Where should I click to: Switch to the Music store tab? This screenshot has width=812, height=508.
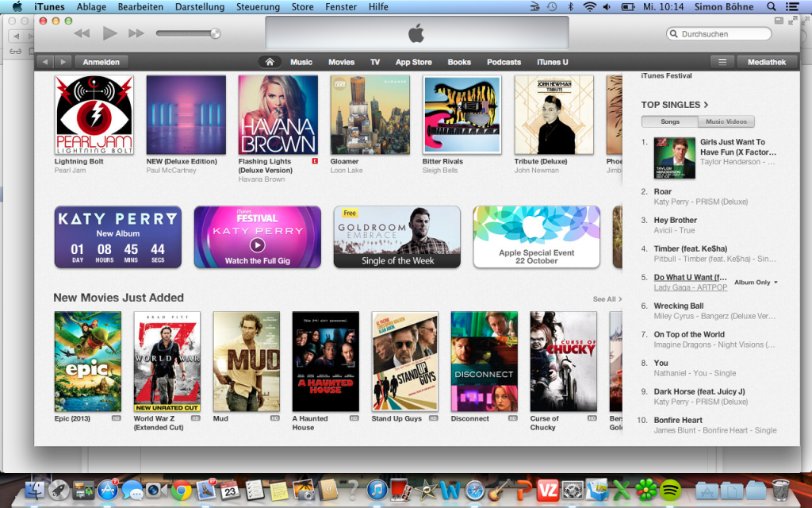coord(301,62)
